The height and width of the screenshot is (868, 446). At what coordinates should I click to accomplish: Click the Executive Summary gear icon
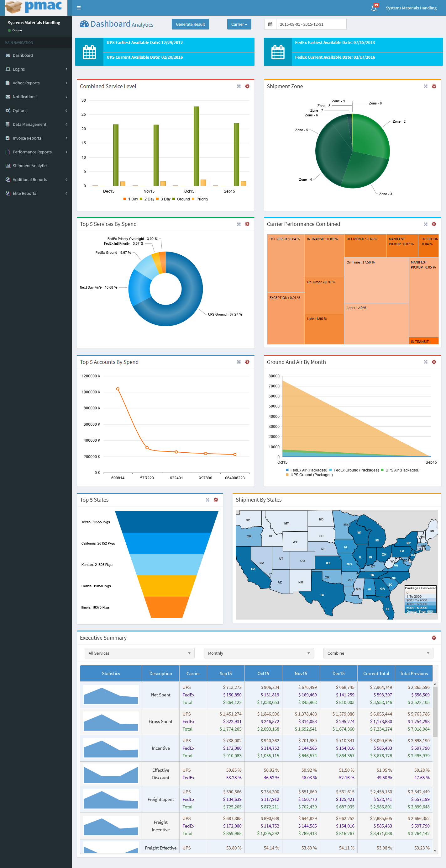pos(434,638)
